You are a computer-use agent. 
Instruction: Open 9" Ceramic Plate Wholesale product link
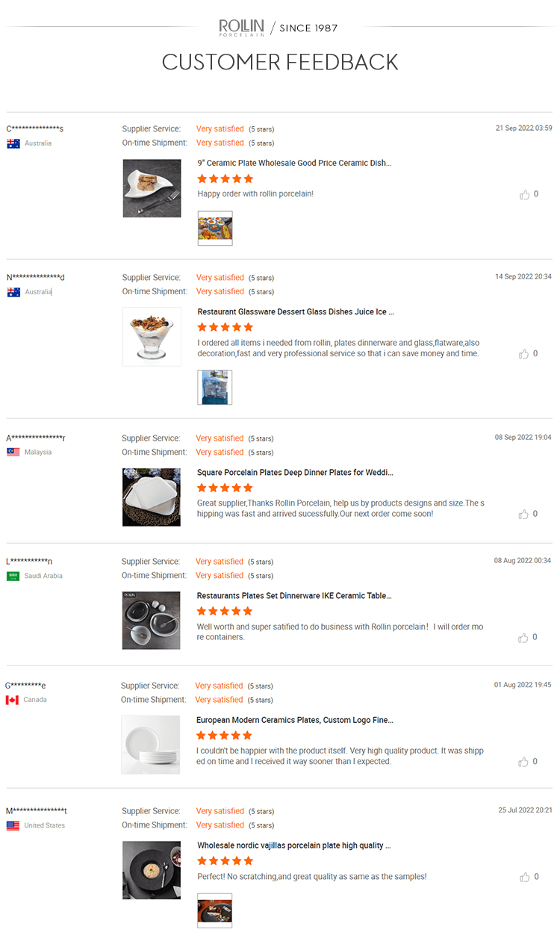pyautogui.click(x=293, y=163)
